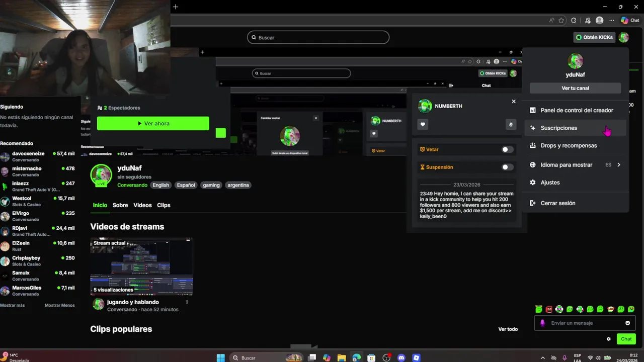Expand Idioma para mostrar language submenu

click(575, 165)
